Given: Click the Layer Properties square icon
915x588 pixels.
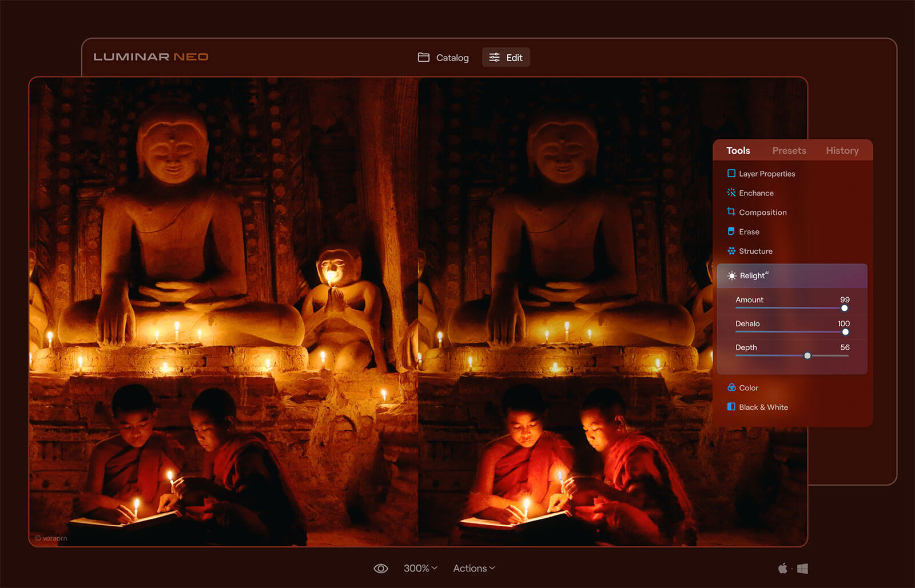Looking at the screenshot, I should (731, 173).
